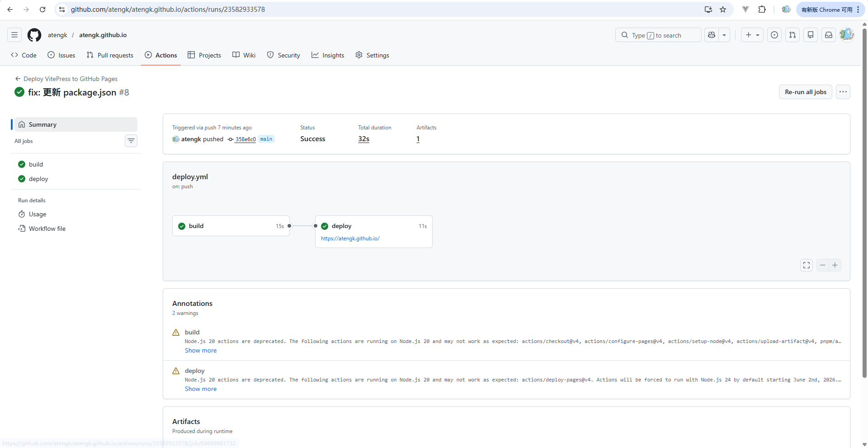Open the GitHub homepage logo
The width and height of the screenshot is (868, 448).
(34, 35)
